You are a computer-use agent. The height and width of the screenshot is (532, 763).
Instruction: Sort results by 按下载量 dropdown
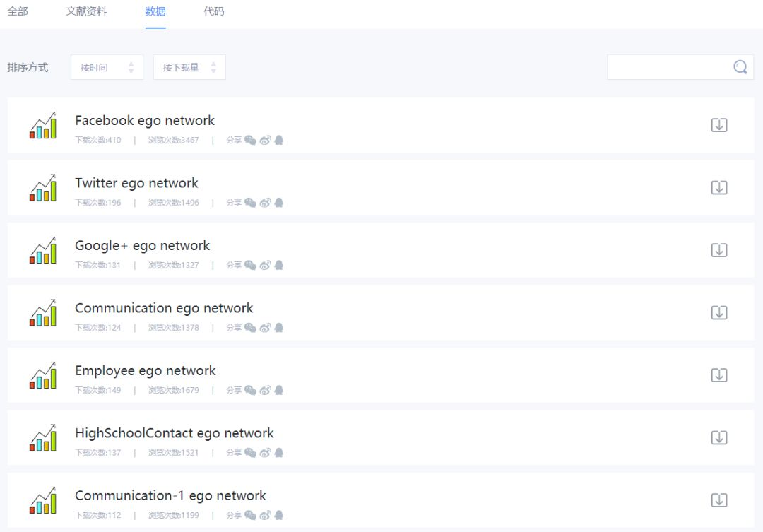189,67
